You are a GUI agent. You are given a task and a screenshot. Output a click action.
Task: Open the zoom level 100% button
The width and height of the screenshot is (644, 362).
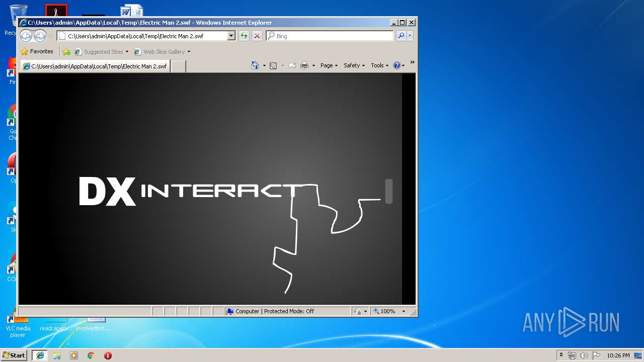(x=385, y=311)
